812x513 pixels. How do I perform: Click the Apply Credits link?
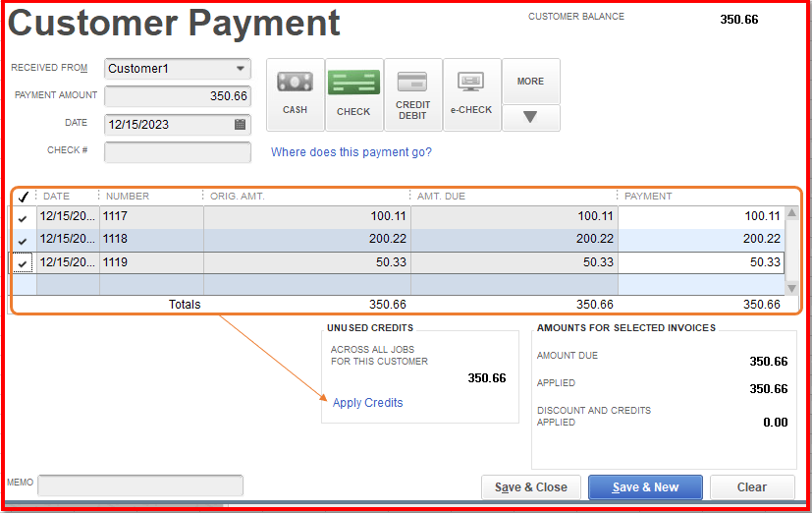(x=367, y=403)
